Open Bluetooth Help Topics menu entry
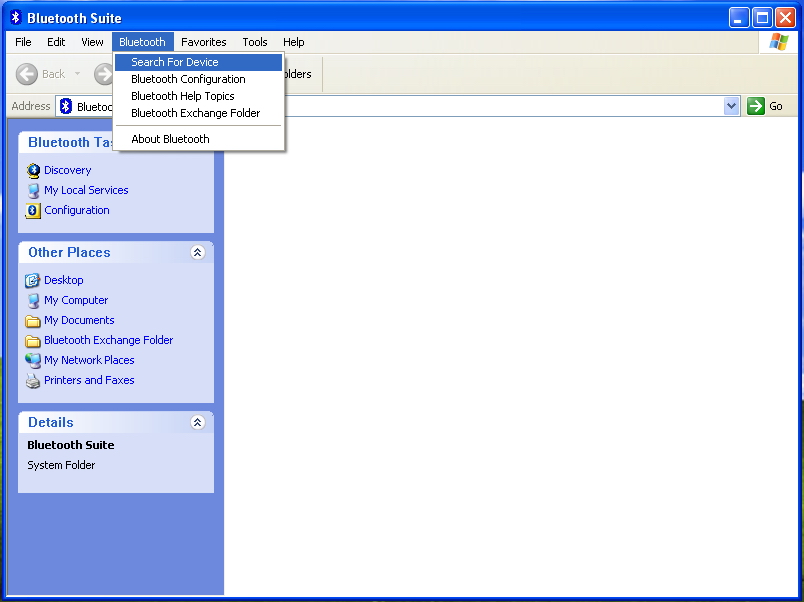Image resolution: width=804 pixels, height=602 pixels. pyautogui.click(x=198, y=96)
